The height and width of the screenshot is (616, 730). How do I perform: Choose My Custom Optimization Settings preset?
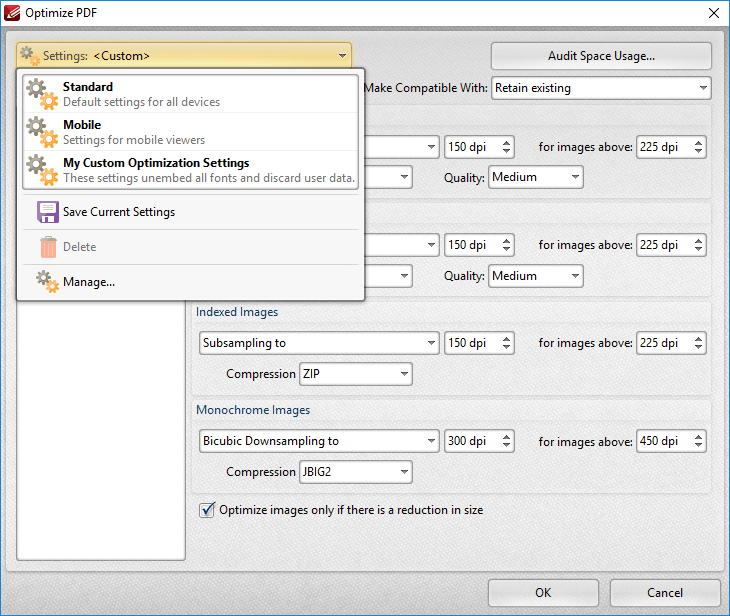tap(190, 170)
